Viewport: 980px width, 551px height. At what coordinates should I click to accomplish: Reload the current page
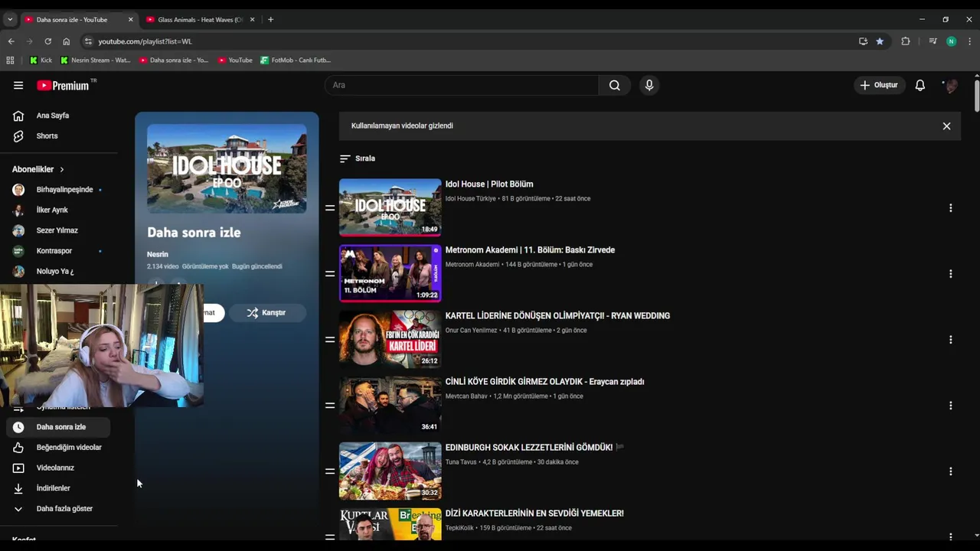pyautogui.click(x=47, y=41)
